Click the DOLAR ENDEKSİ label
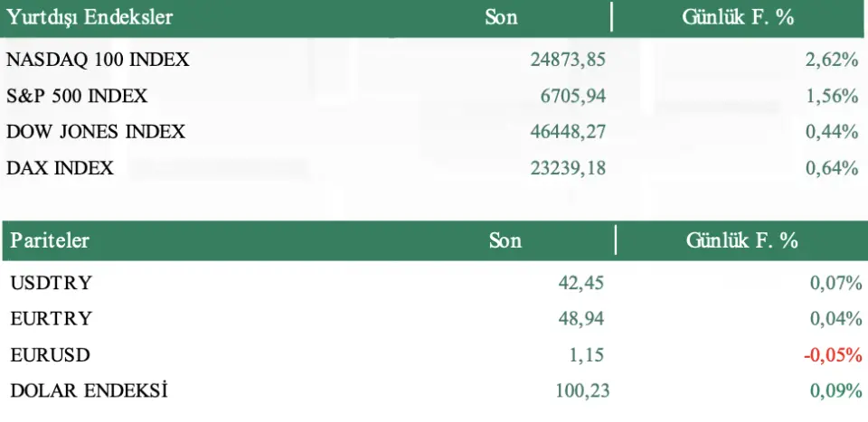Image resolution: width=868 pixels, height=422 pixels. pos(90,391)
